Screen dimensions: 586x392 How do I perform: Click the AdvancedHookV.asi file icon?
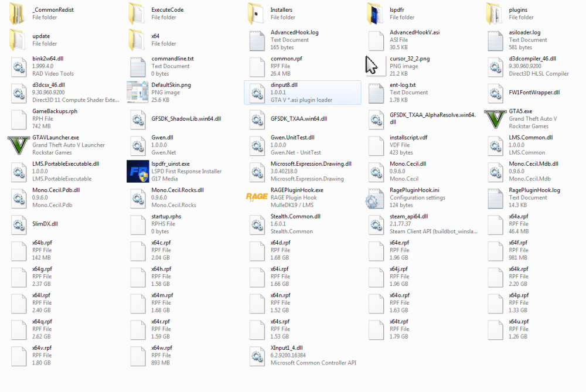coord(375,40)
